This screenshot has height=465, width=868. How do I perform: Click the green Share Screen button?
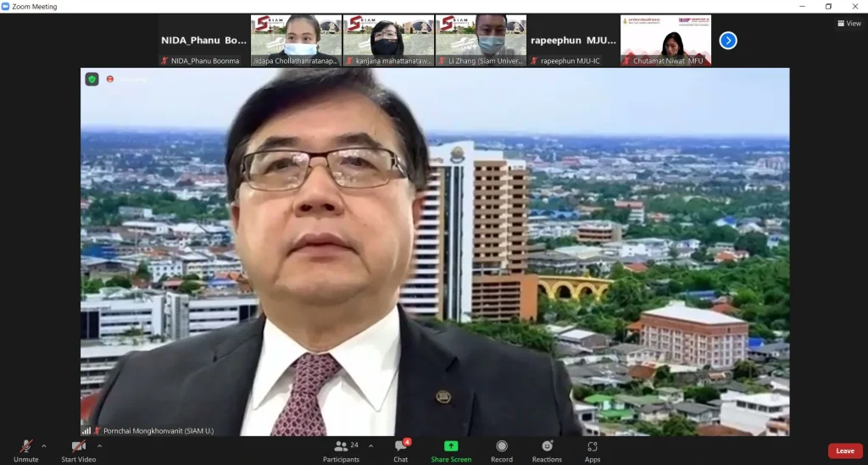(x=451, y=451)
